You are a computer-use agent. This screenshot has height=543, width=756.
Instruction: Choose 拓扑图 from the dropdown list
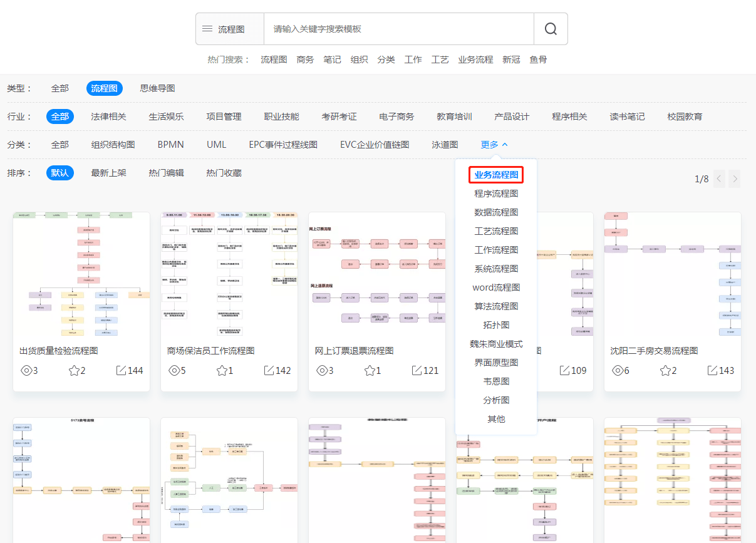pos(496,325)
